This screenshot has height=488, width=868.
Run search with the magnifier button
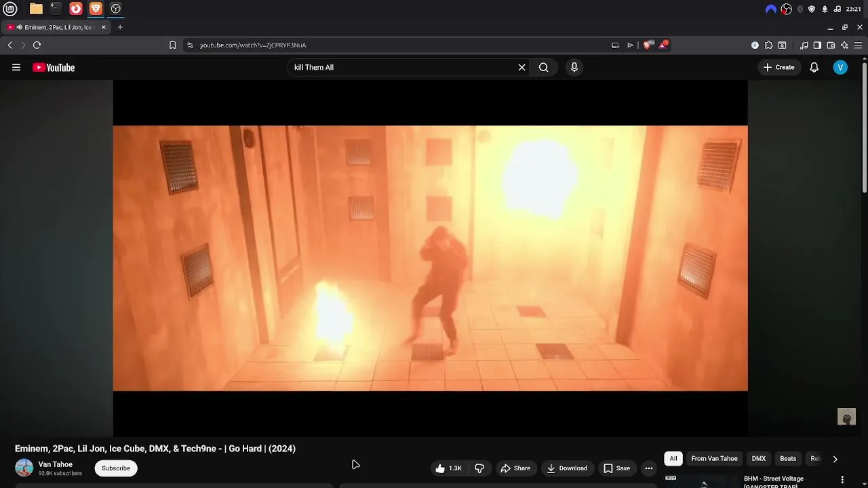pos(543,67)
